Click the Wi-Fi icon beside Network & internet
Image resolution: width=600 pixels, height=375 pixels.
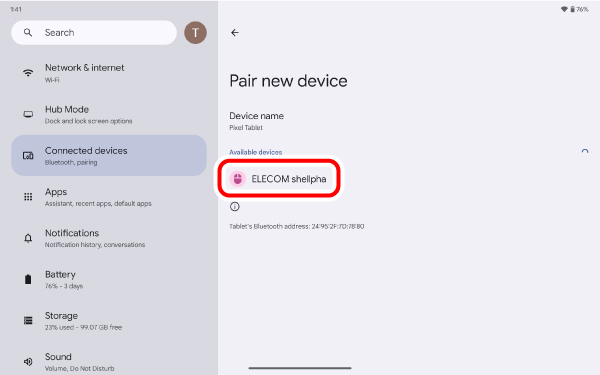pyautogui.click(x=28, y=73)
